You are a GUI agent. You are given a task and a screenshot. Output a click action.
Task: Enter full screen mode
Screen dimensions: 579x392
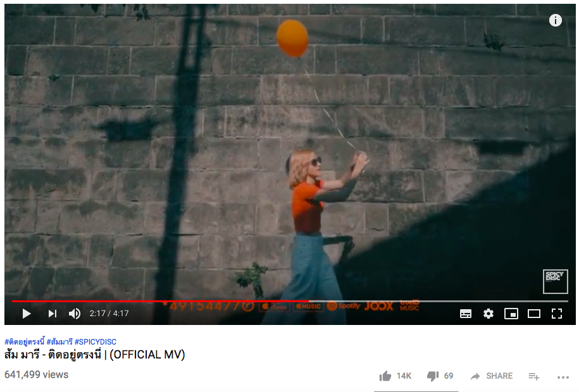(556, 314)
